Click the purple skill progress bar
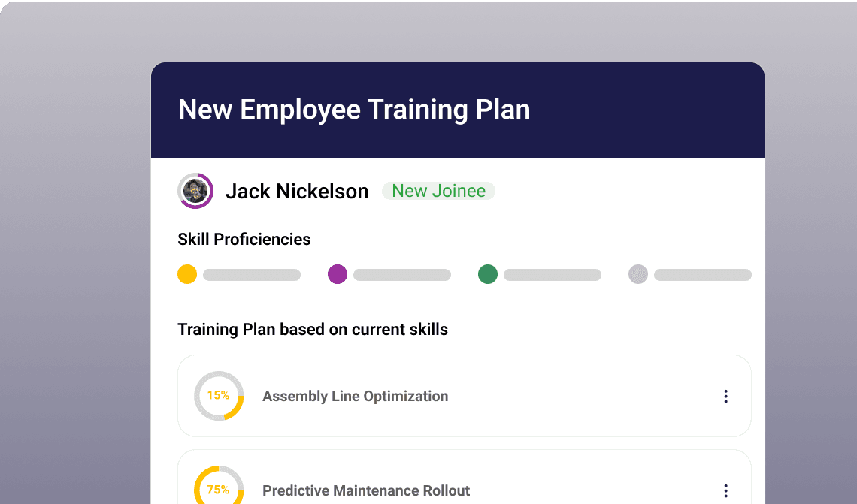This screenshot has height=504, width=857. click(401, 274)
